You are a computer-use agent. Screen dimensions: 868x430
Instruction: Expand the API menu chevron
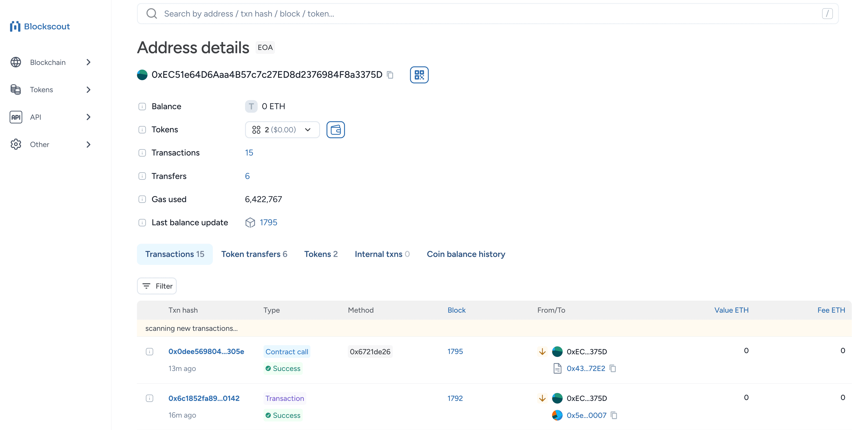point(89,117)
